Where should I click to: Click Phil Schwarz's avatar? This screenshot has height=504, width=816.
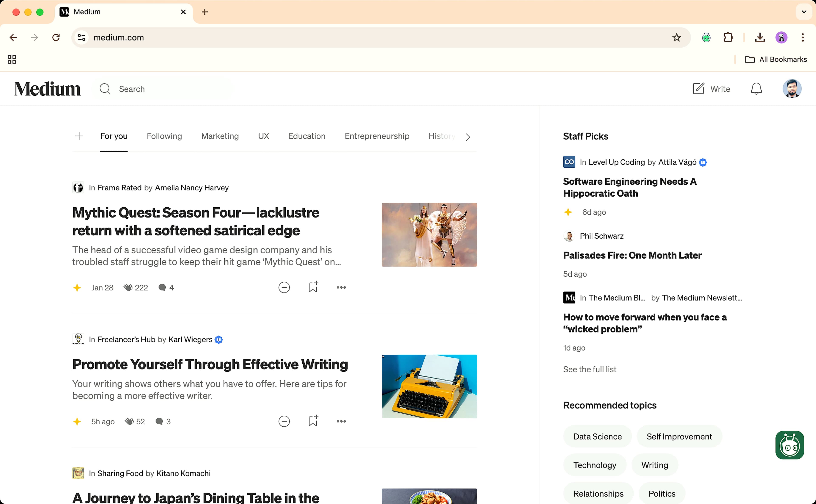569,236
